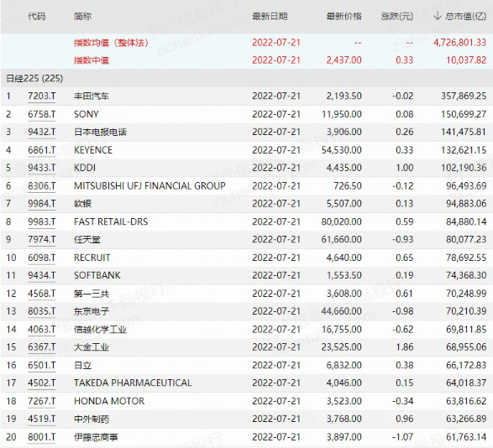This screenshot has width=493, height=448.
Task: Sort by 涨跌(元) column header
Action: tap(397, 16)
